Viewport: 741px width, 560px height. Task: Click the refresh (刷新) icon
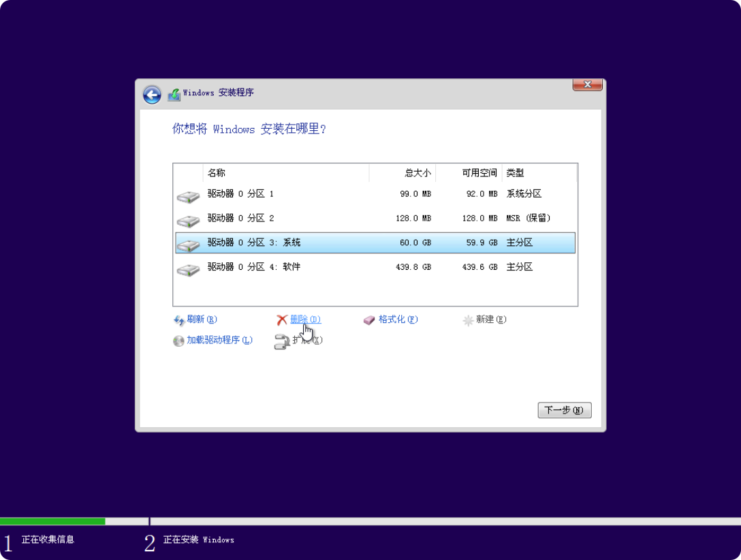coord(179,320)
